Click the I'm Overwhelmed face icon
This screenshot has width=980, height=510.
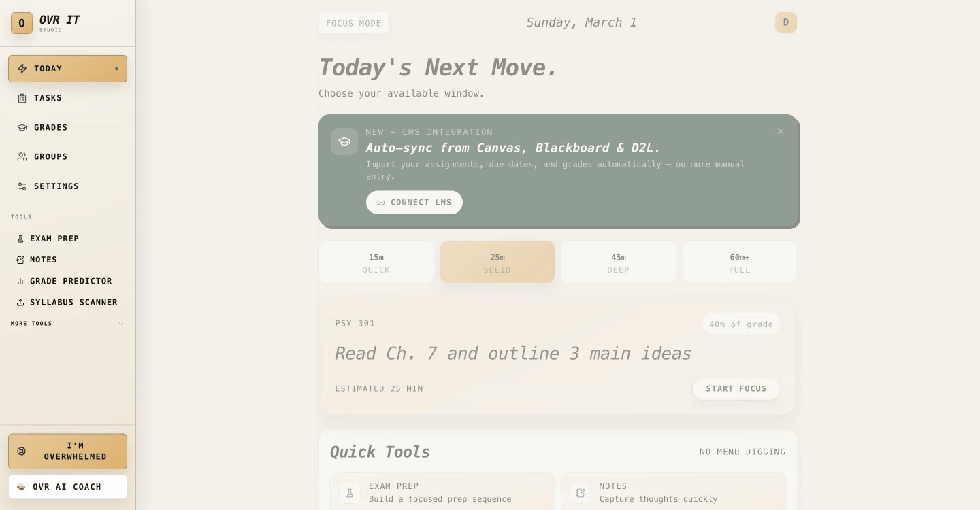[x=22, y=451]
